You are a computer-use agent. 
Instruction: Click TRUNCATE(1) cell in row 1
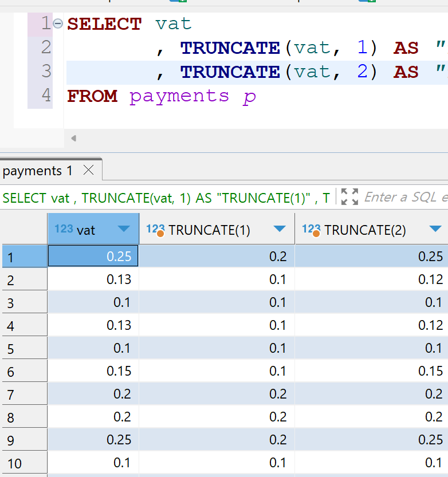click(217, 256)
